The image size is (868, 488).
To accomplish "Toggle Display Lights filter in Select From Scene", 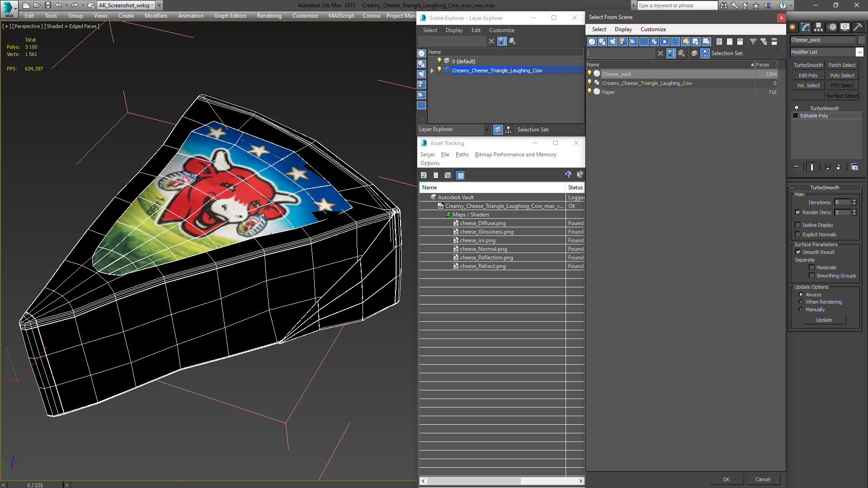I will coord(613,42).
